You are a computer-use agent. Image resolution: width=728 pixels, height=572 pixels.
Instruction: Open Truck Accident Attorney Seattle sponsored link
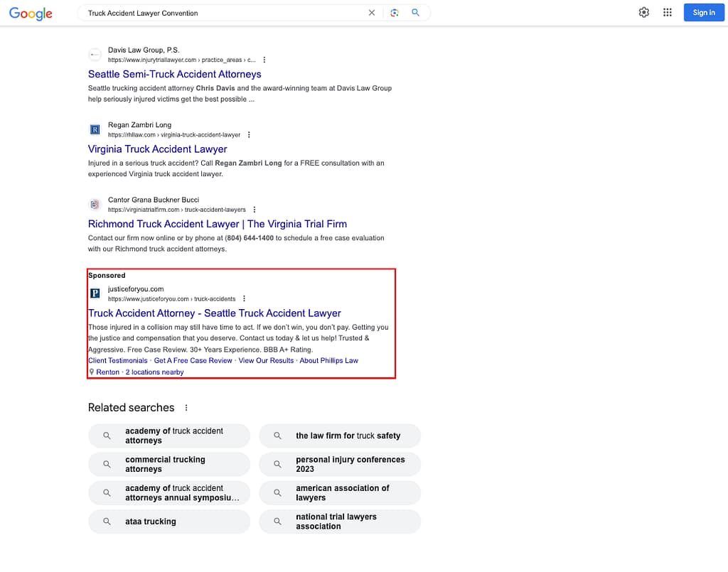(x=215, y=313)
